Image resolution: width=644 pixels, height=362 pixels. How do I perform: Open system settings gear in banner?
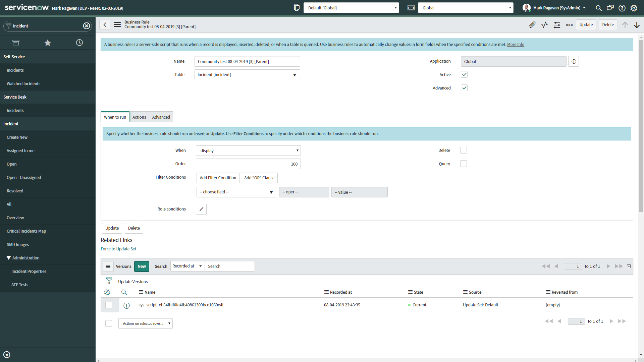point(634,8)
